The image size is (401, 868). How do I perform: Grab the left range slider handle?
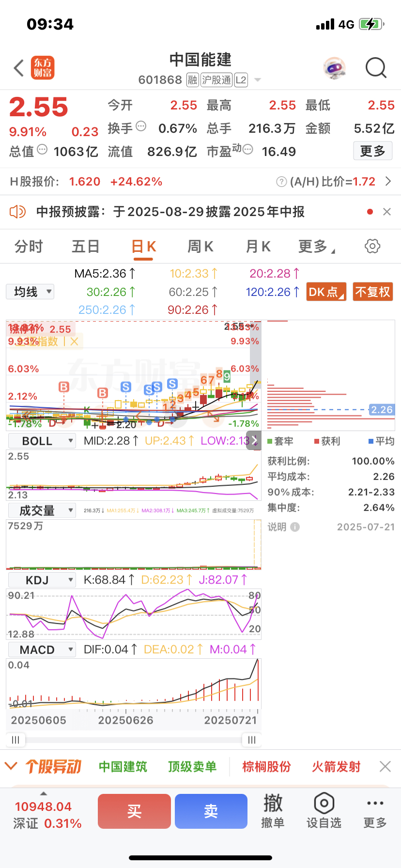[x=15, y=740]
